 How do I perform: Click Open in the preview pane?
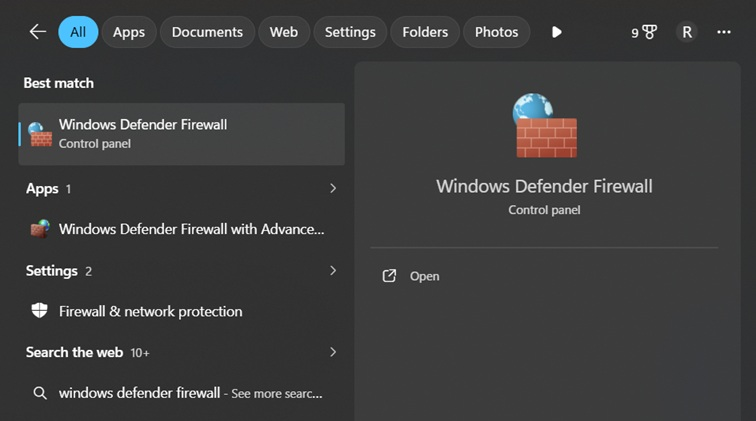(x=424, y=276)
